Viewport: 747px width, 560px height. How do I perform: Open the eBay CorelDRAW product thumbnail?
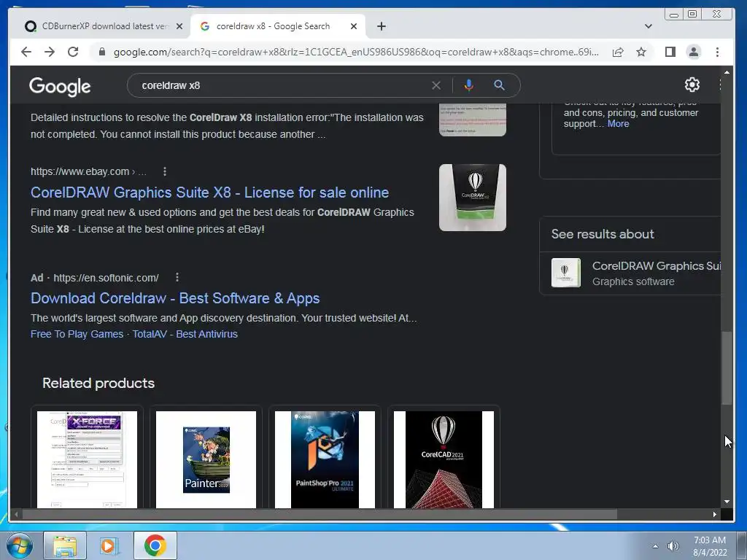click(x=473, y=198)
